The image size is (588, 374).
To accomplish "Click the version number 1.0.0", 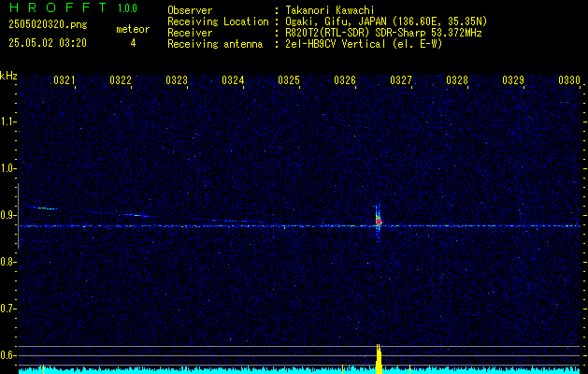I will coord(127,7).
